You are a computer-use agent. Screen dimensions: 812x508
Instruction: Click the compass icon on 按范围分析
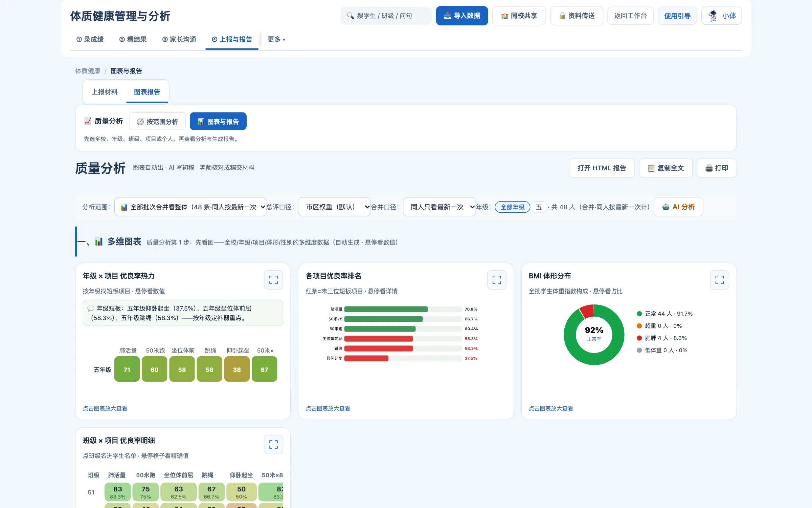[140, 122]
